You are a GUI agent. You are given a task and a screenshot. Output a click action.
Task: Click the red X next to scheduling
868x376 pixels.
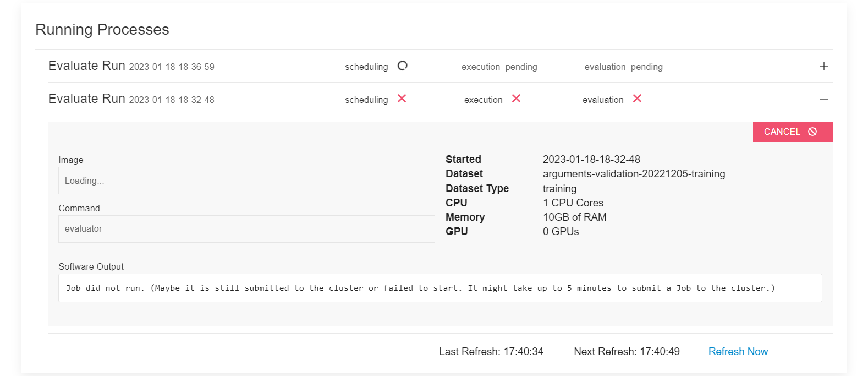coord(402,99)
